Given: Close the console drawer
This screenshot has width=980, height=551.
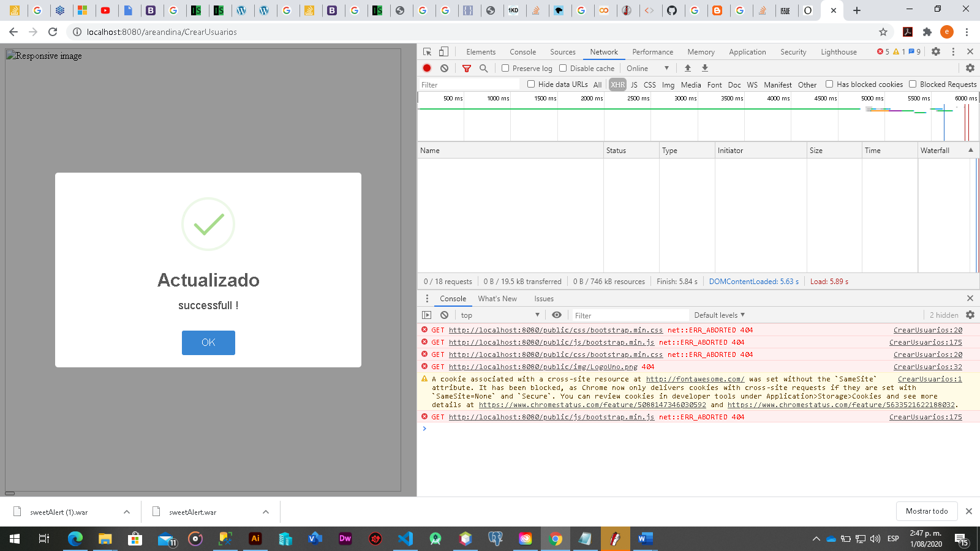Looking at the screenshot, I should point(970,298).
